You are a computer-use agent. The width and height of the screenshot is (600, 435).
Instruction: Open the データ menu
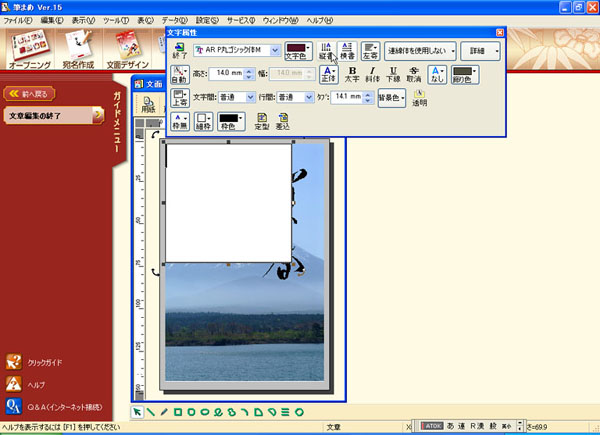click(174, 20)
